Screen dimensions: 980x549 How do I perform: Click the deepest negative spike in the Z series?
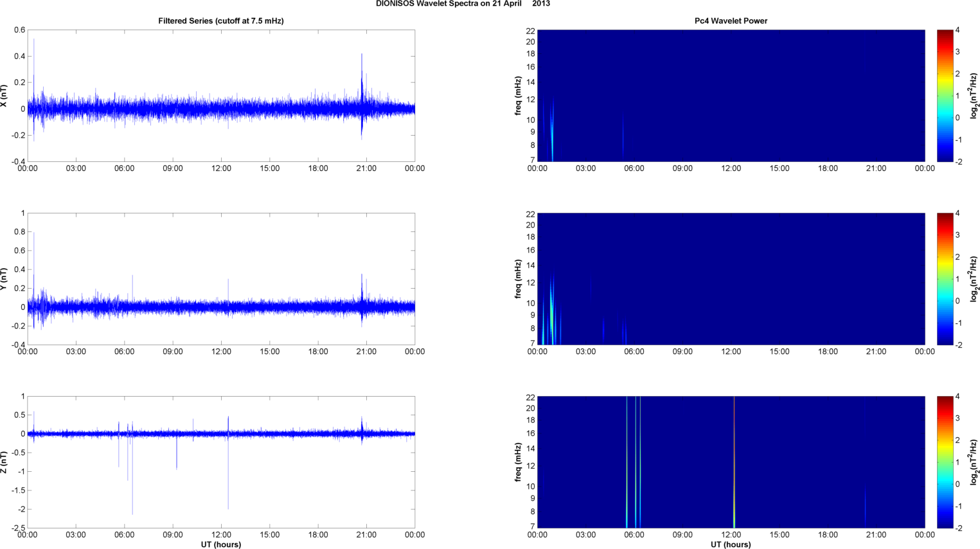[132, 495]
